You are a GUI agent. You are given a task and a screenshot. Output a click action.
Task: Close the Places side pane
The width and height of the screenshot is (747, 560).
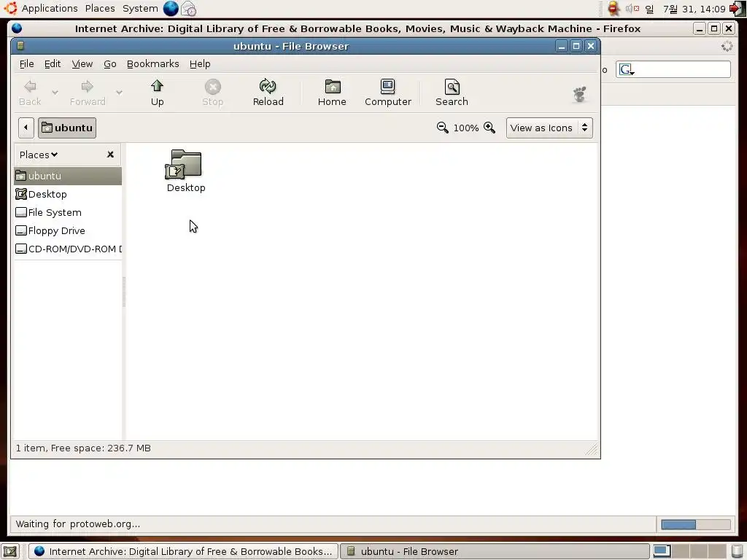pyautogui.click(x=111, y=155)
